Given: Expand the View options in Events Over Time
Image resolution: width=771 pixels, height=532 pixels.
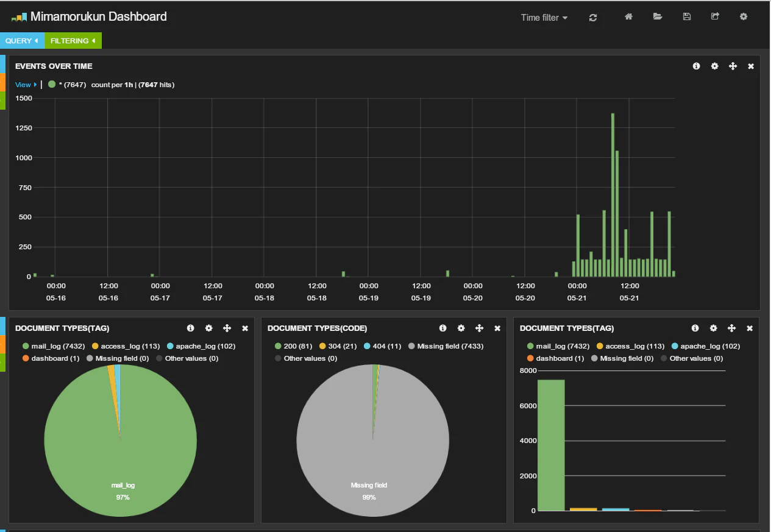Looking at the screenshot, I should pos(26,85).
